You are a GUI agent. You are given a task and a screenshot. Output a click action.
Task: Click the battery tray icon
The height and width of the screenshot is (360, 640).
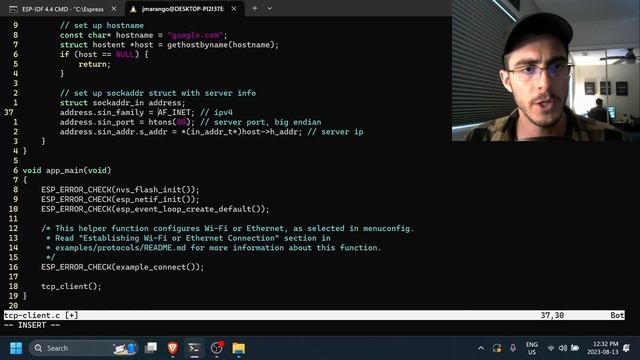[x=575, y=348]
